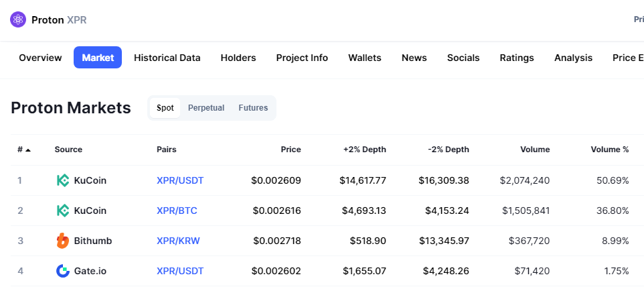Switch to Futures markets
644x289 pixels.
click(253, 108)
